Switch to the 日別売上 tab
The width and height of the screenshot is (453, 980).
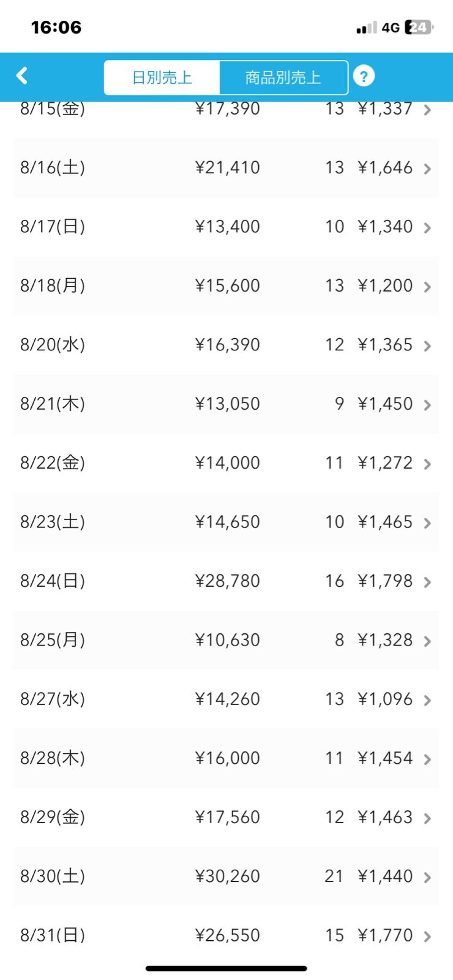coord(162,78)
